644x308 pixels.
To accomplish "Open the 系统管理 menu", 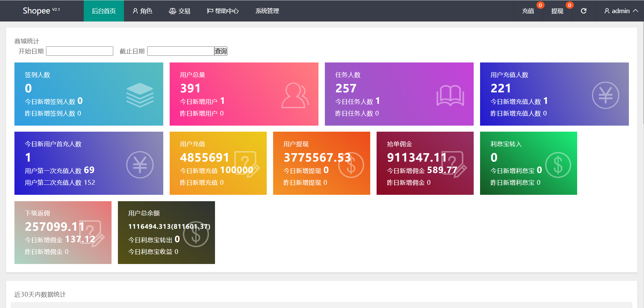I will tap(267, 11).
